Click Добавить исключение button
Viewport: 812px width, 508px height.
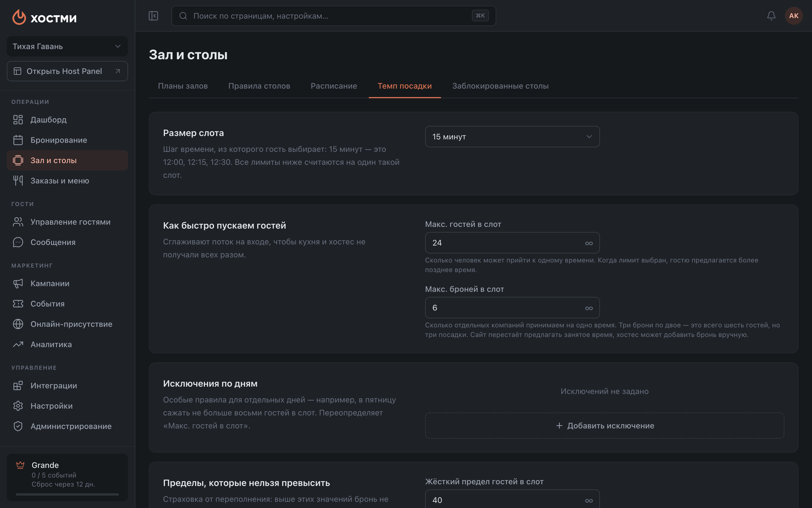click(x=604, y=426)
